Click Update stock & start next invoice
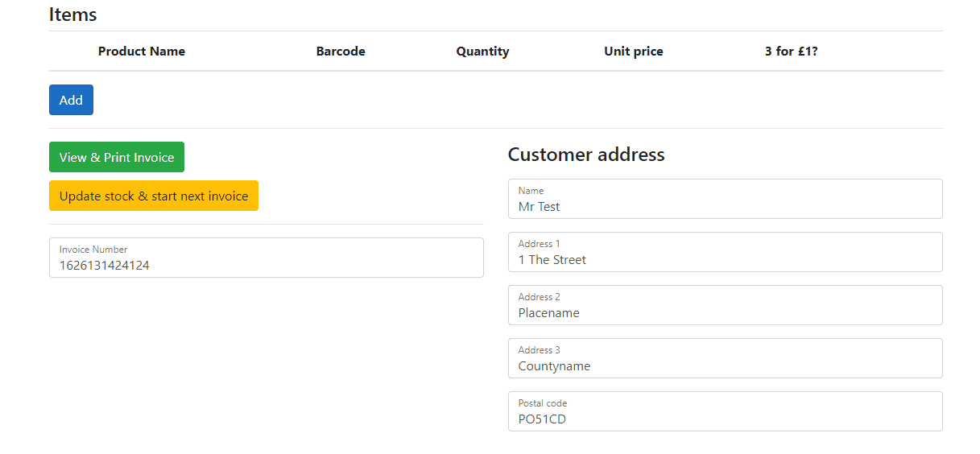Image resolution: width=980 pixels, height=454 pixels. pos(154,196)
